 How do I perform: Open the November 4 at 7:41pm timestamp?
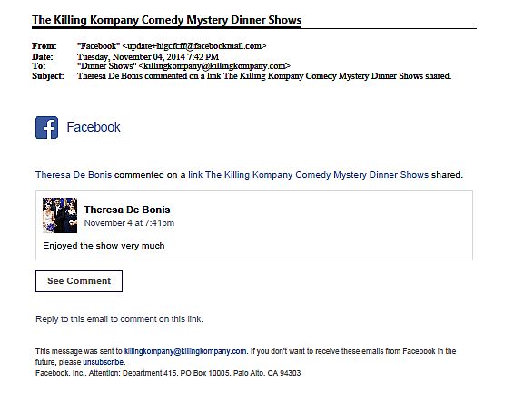129,223
